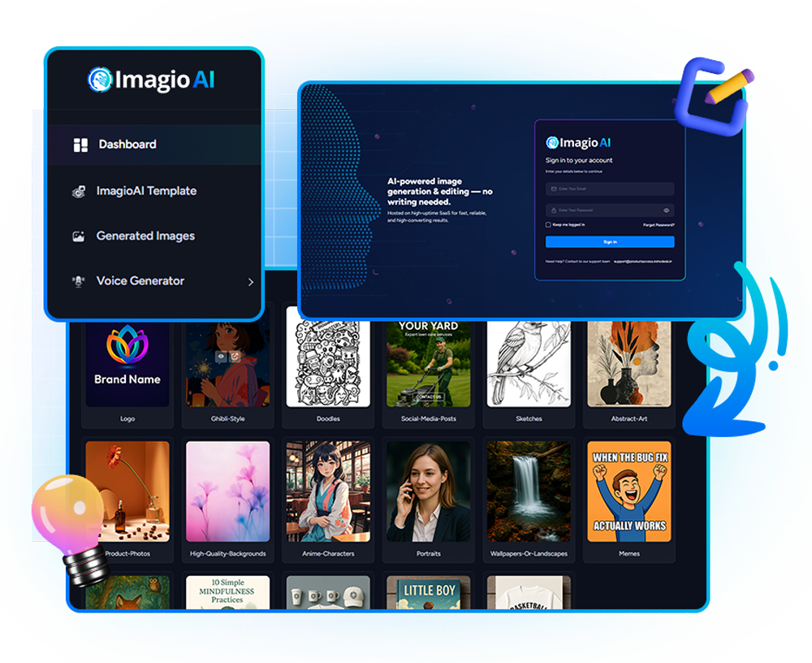The height and width of the screenshot is (663, 812).
Task: Click the Forgot Password? link
Action: [659, 225]
